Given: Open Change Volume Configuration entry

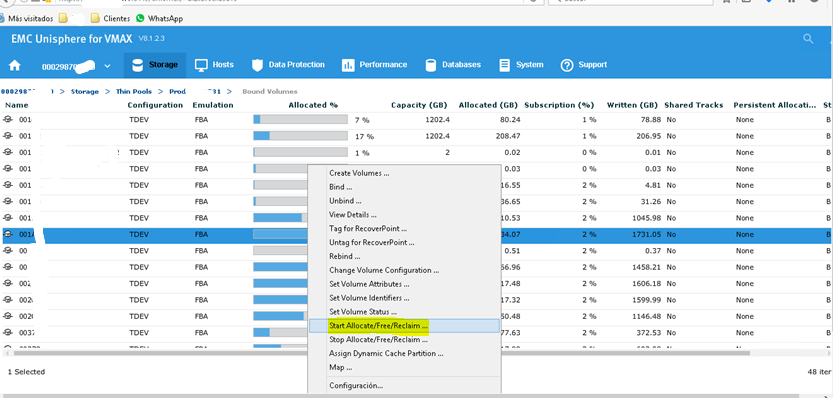Looking at the screenshot, I should pyautogui.click(x=384, y=270).
